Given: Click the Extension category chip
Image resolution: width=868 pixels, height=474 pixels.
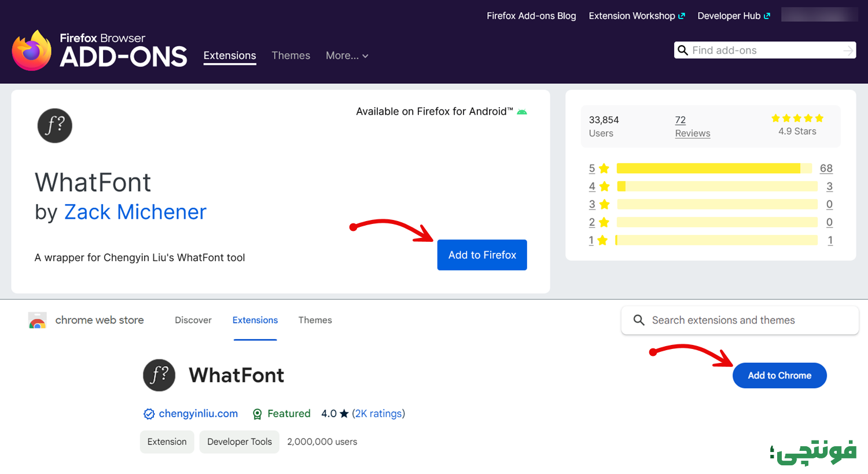Looking at the screenshot, I should (x=167, y=442).
